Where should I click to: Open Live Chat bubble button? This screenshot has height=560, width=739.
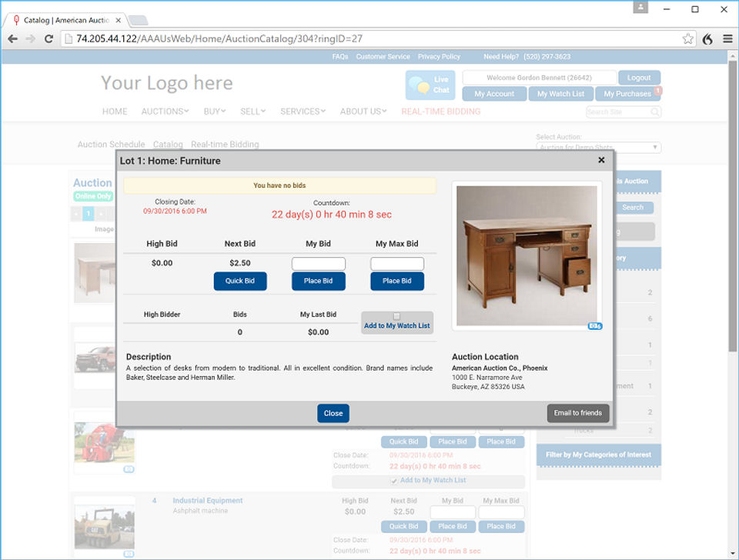point(430,85)
